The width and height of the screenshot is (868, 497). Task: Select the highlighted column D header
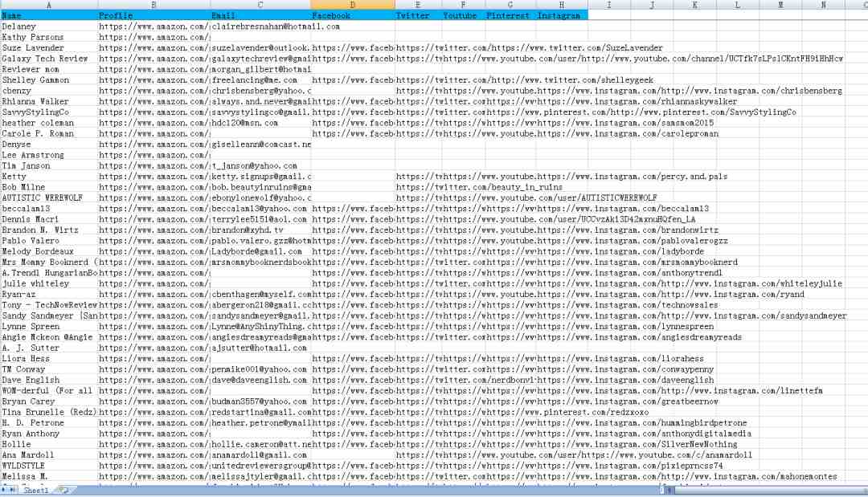pos(353,5)
